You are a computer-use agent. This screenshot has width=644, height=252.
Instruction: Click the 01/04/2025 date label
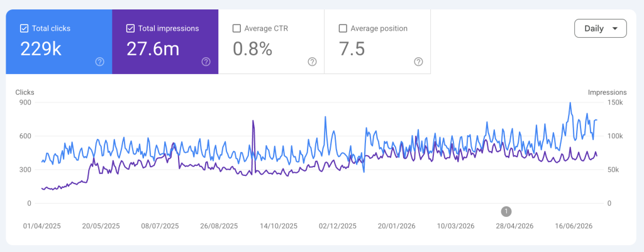(x=42, y=226)
